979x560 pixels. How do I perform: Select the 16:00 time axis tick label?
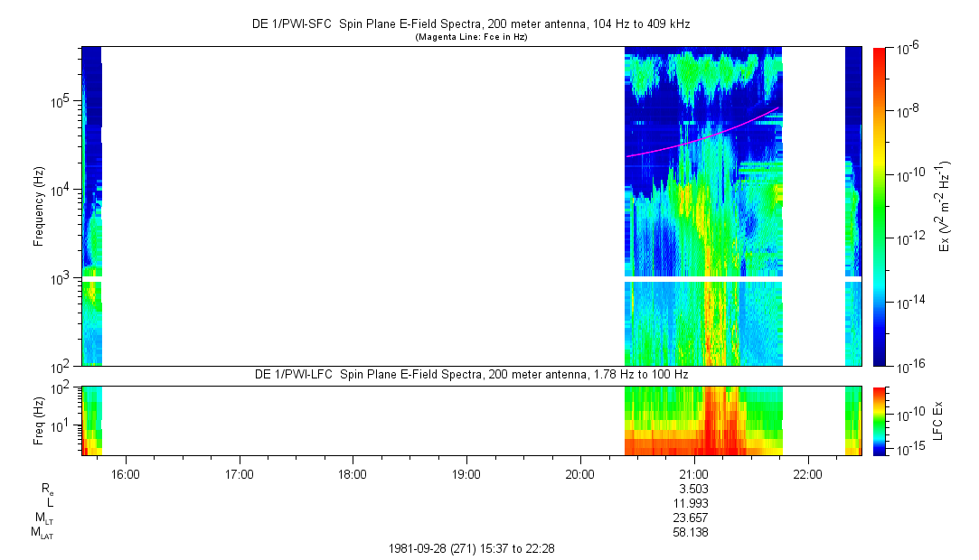click(x=125, y=473)
